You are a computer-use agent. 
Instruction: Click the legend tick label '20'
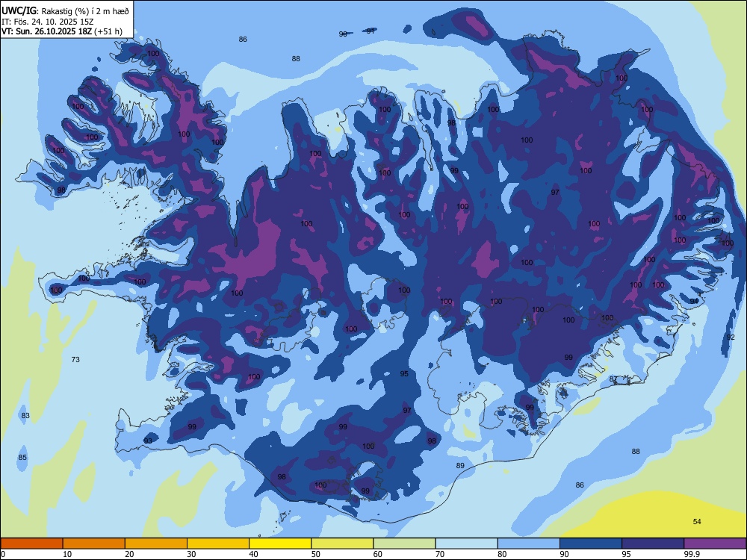click(129, 554)
